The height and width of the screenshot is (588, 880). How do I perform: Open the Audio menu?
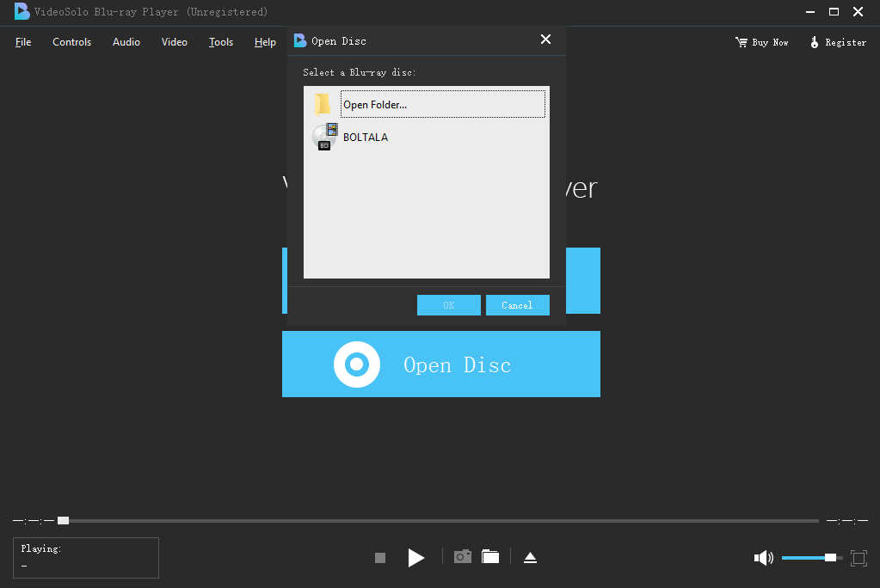126,42
